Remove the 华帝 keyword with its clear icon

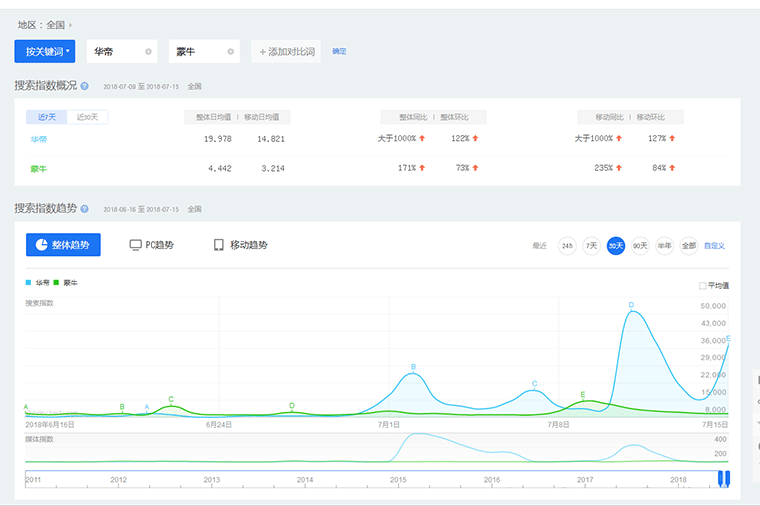148,51
